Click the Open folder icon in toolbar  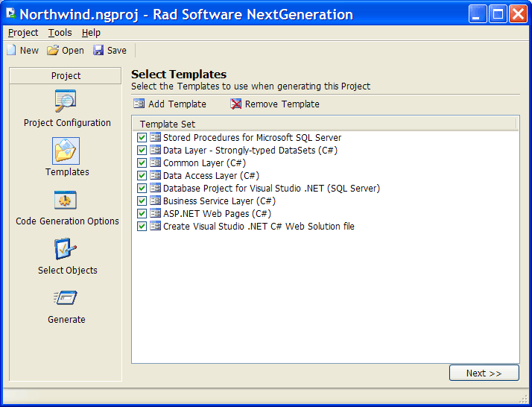pyautogui.click(x=53, y=50)
